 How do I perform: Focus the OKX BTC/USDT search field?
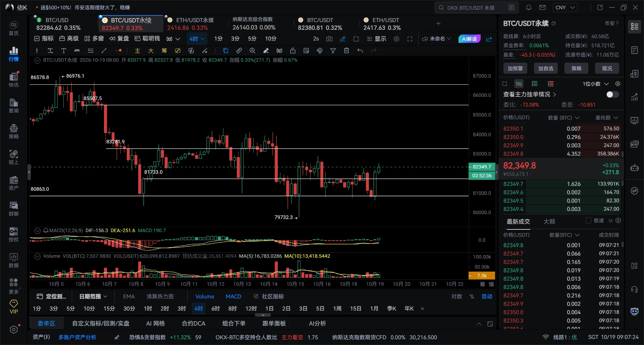pos(476,7)
